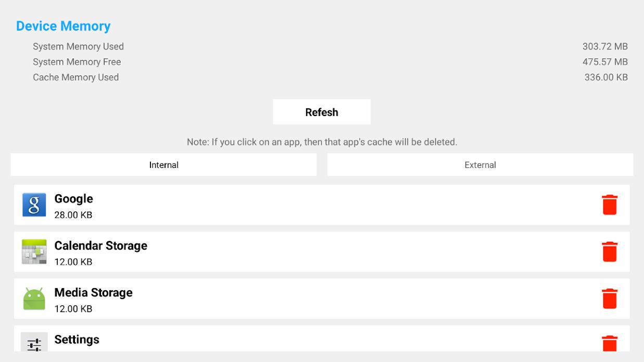644x362 pixels.
Task: Tap the trash icon for Calendar Storage
Action: (610, 252)
